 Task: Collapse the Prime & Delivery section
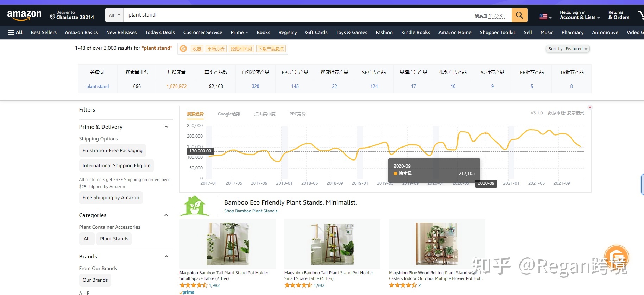(166, 127)
